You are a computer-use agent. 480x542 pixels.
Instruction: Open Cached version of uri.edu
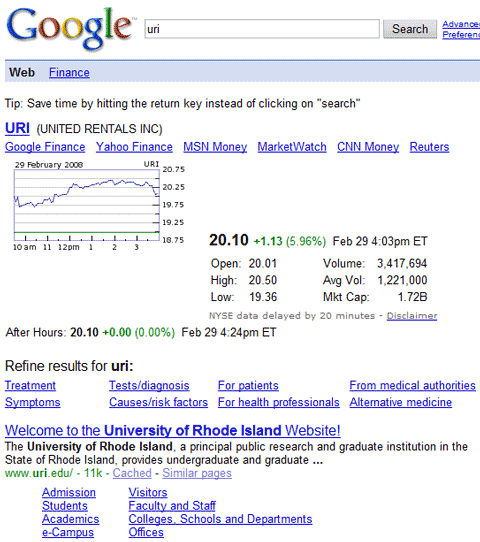coord(132,473)
